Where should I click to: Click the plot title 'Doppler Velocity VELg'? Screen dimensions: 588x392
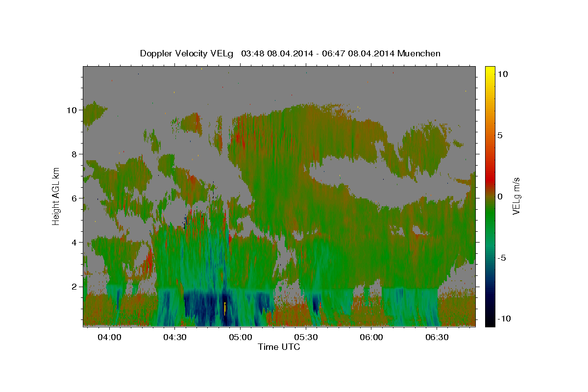click(x=187, y=53)
